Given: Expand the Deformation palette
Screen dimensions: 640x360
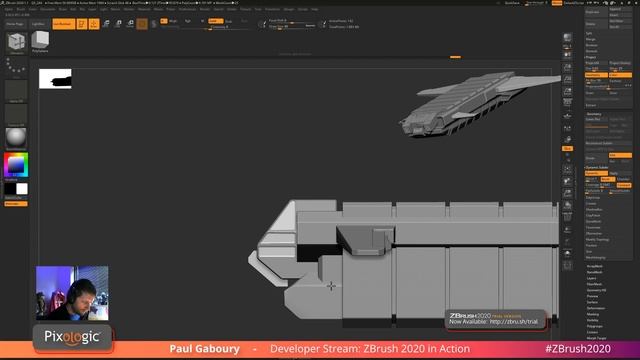Looking at the screenshot, I should pos(596,308).
